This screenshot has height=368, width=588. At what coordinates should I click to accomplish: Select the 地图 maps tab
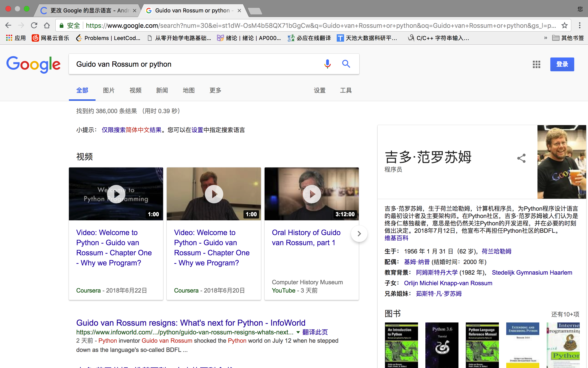click(189, 91)
